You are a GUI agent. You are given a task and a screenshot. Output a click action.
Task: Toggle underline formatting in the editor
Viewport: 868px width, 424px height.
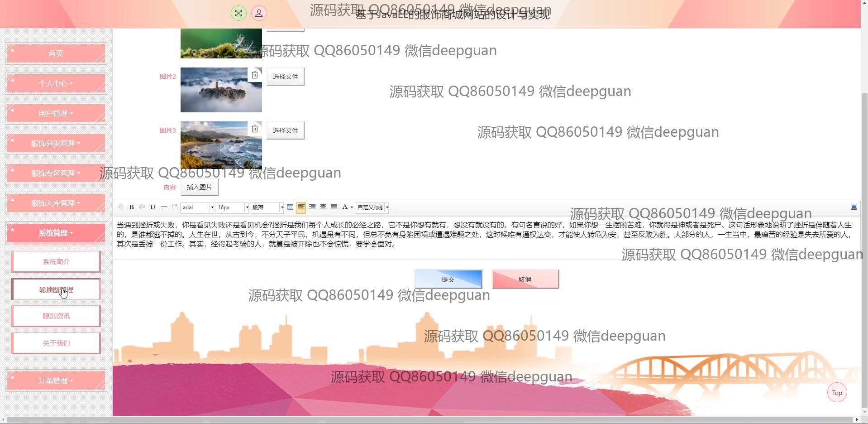[x=153, y=207]
